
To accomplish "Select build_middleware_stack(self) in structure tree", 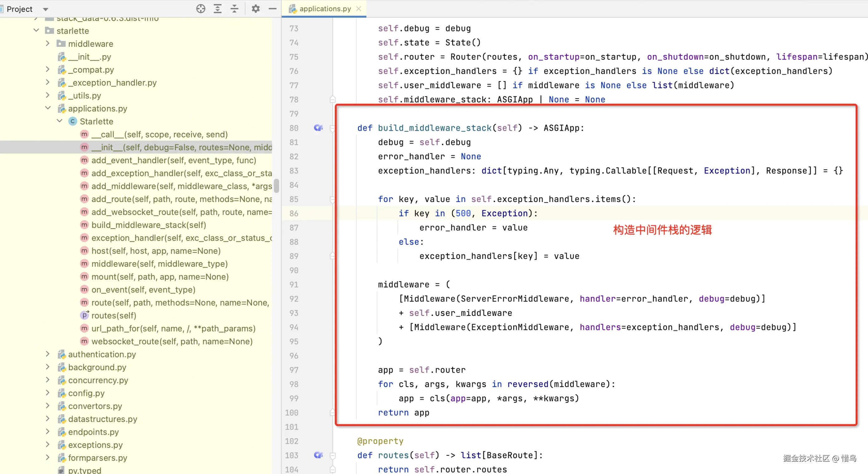I will point(149,225).
